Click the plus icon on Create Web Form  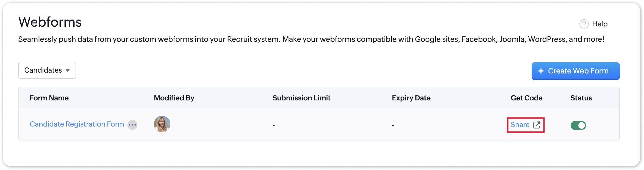point(541,71)
